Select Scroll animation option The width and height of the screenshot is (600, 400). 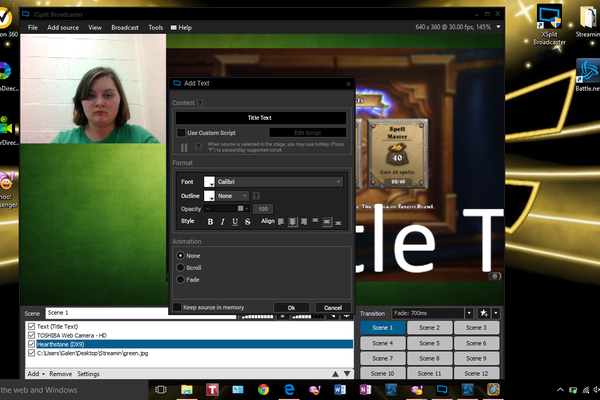tap(180, 268)
